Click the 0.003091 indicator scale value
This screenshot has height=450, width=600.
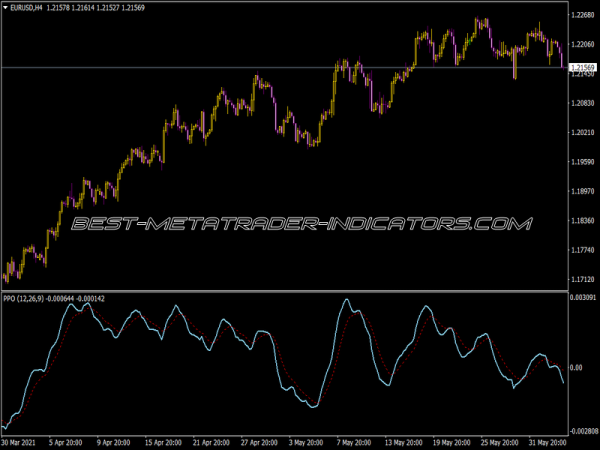point(582,298)
